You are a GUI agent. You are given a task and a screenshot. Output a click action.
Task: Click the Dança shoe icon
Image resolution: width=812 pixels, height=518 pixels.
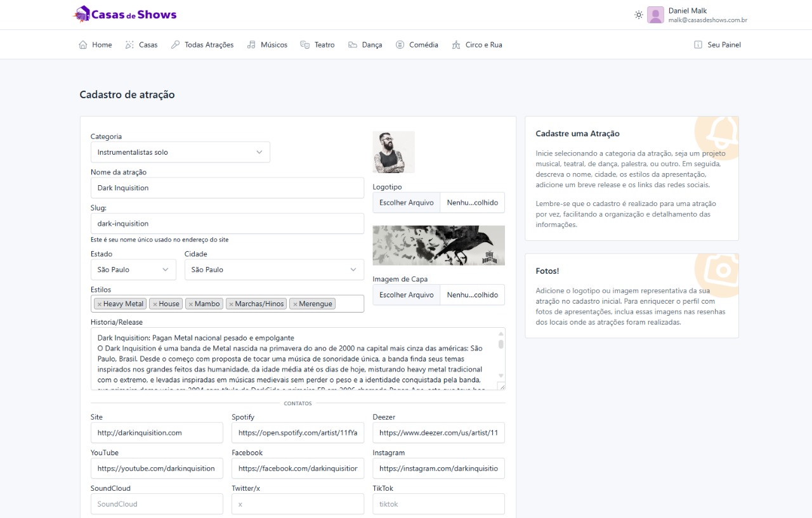[x=353, y=44]
